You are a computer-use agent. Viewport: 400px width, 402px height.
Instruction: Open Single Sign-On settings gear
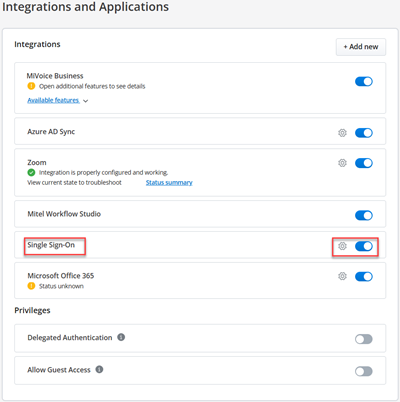pyautogui.click(x=342, y=246)
